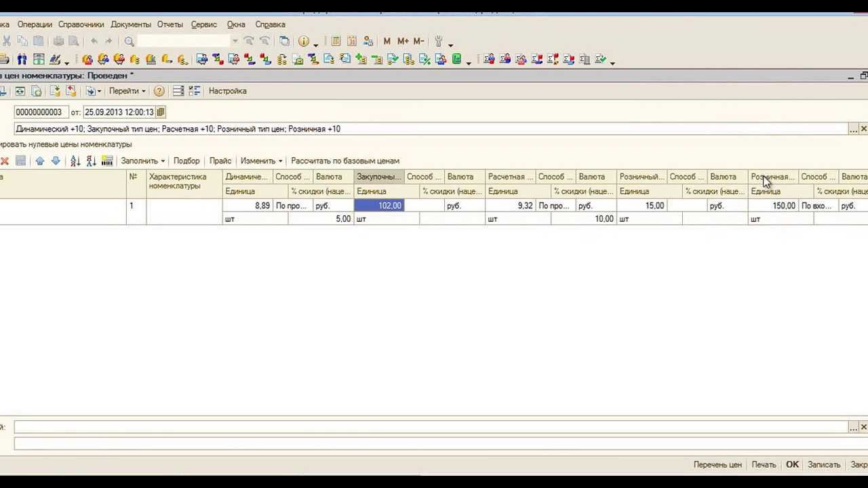
Task: Select the price cell 15,00
Action: (x=642, y=205)
